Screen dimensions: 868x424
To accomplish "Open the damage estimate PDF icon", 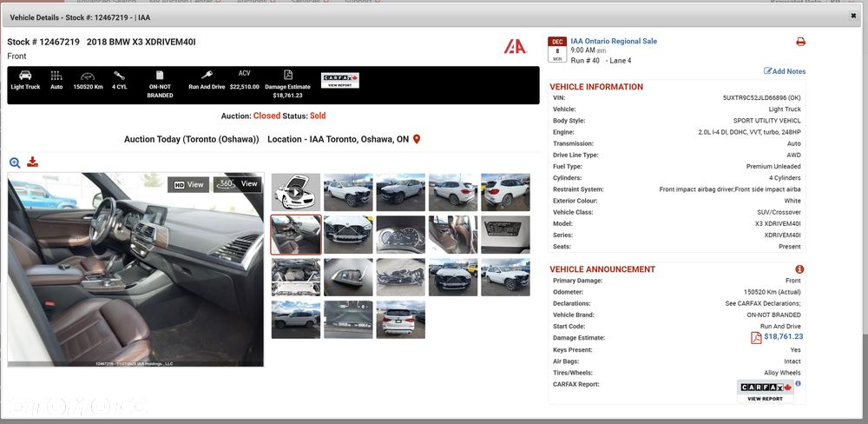I will [x=756, y=337].
